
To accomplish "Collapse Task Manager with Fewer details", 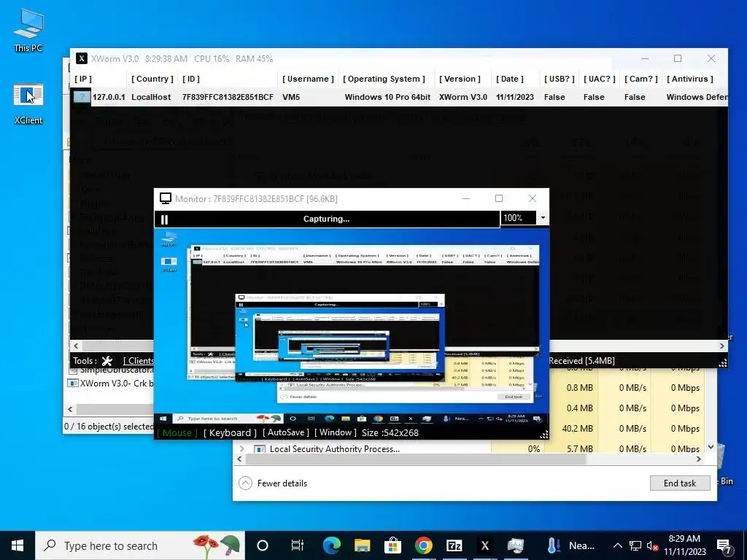I will [273, 483].
